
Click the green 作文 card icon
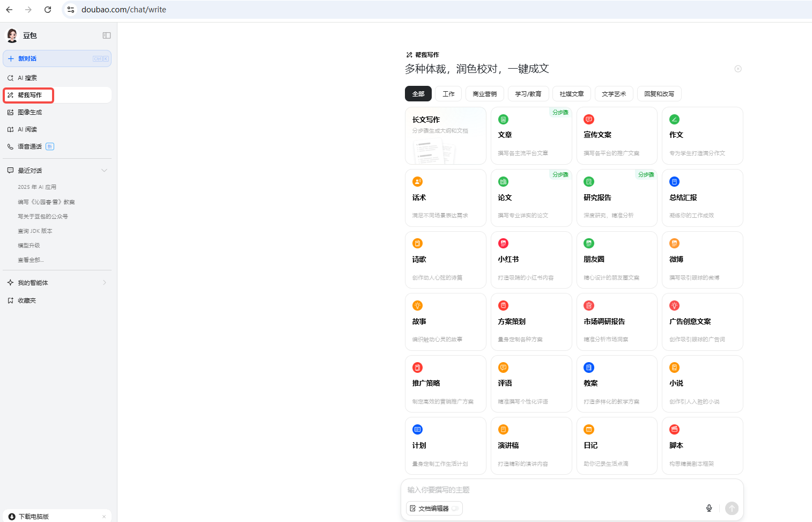pyautogui.click(x=675, y=120)
